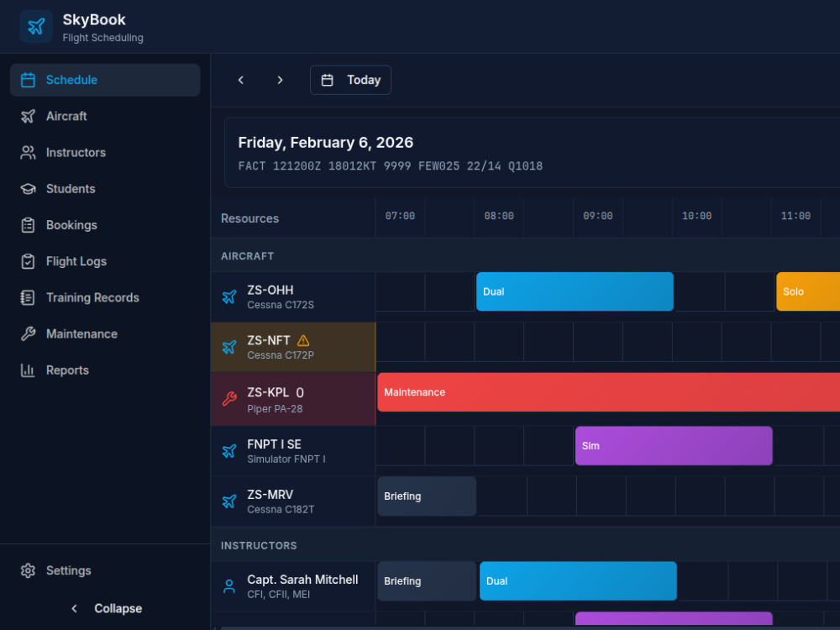Click the plane icon beside FNPT I SE
The height and width of the screenshot is (630, 840).
(x=229, y=451)
